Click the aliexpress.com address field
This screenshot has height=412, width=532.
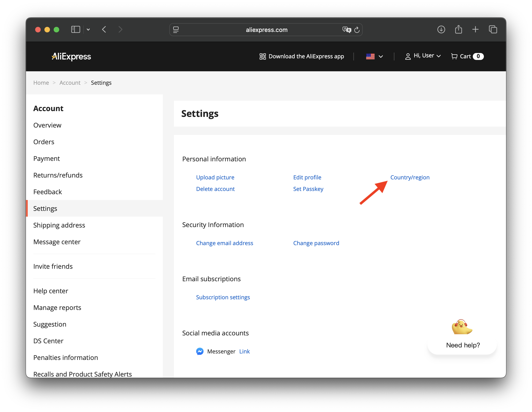tap(266, 30)
